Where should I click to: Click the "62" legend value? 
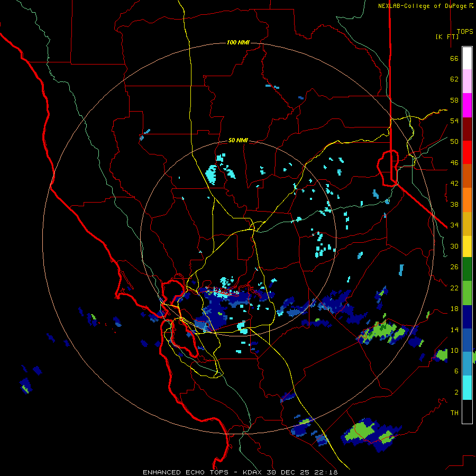pyautogui.click(x=454, y=79)
